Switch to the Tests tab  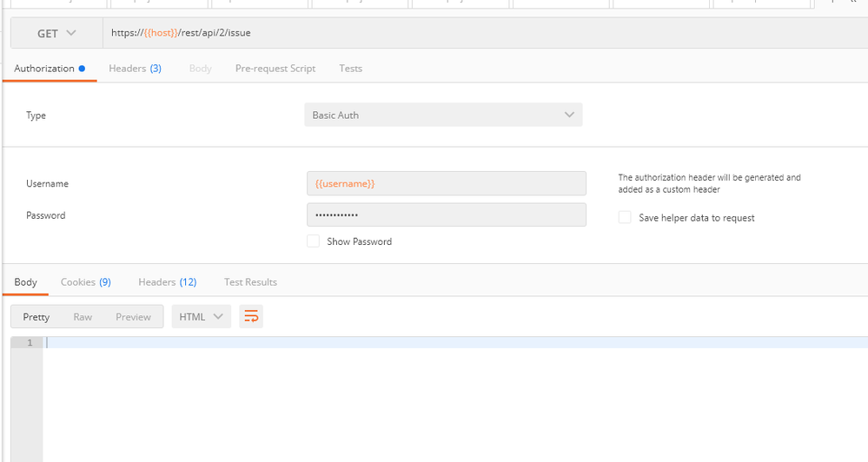click(x=350, y=69)
